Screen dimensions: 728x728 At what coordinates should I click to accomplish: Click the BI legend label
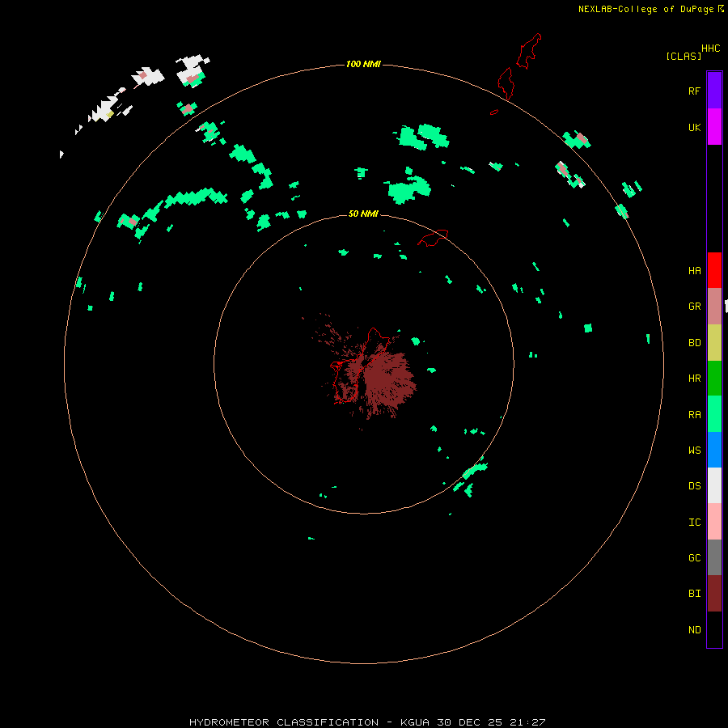pyautogui.click(x=694, y=594)
